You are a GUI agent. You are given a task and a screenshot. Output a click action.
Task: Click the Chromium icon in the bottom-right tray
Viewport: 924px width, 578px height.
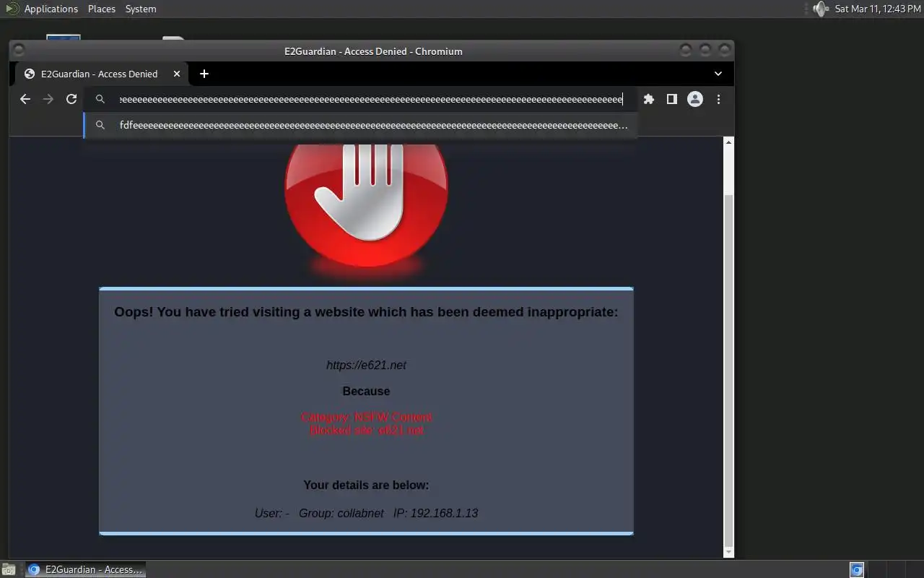857,569
